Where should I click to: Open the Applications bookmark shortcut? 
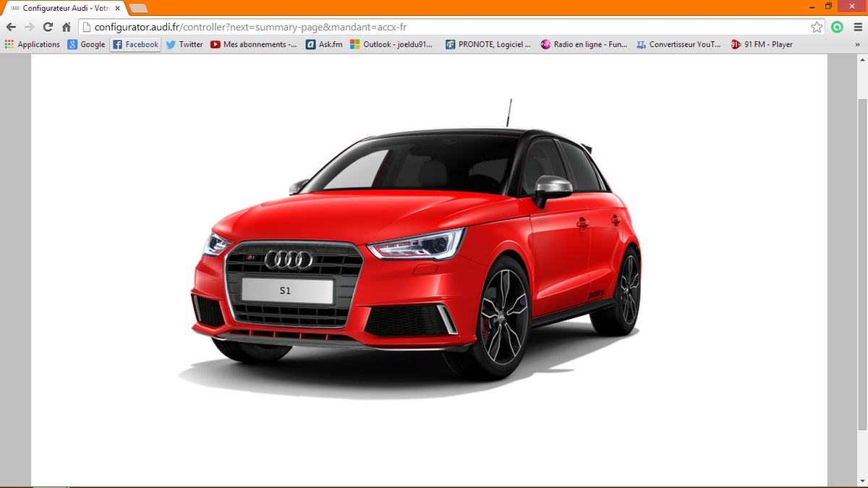click(x=32, y=44)
